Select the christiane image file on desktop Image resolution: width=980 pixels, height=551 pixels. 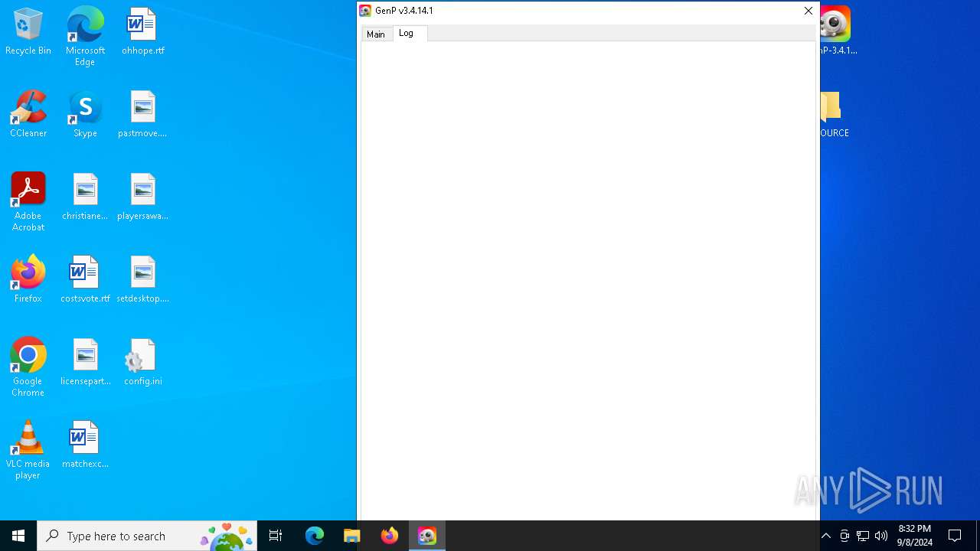85,197
